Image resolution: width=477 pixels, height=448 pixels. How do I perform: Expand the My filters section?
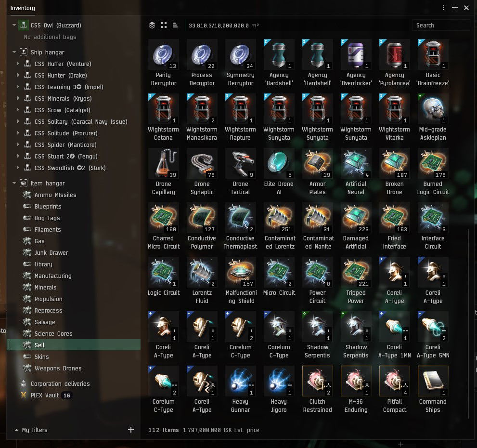tap(16, 430)
